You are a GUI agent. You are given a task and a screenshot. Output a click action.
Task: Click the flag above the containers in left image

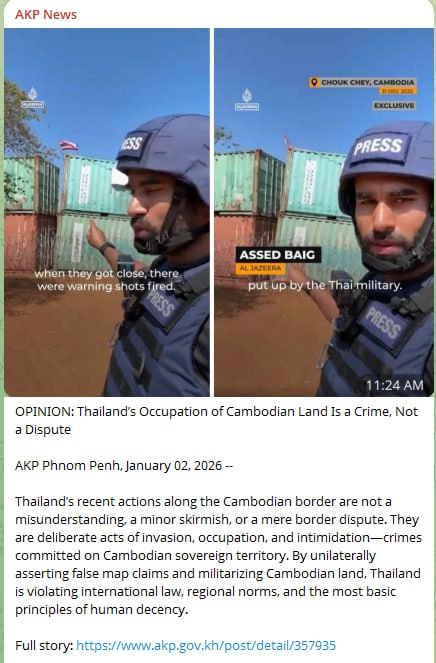[x=68, y=145]
